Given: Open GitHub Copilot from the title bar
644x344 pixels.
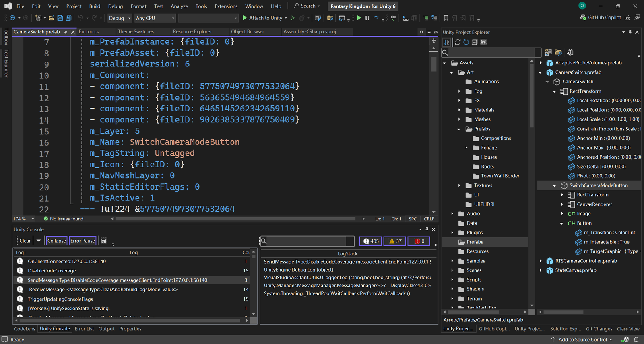Looking at the screenshot, I should click(x=601, y=18).
